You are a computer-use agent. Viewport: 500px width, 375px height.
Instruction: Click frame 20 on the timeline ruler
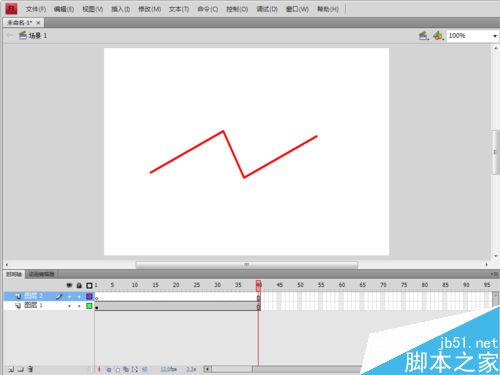(x=176, y=285)
